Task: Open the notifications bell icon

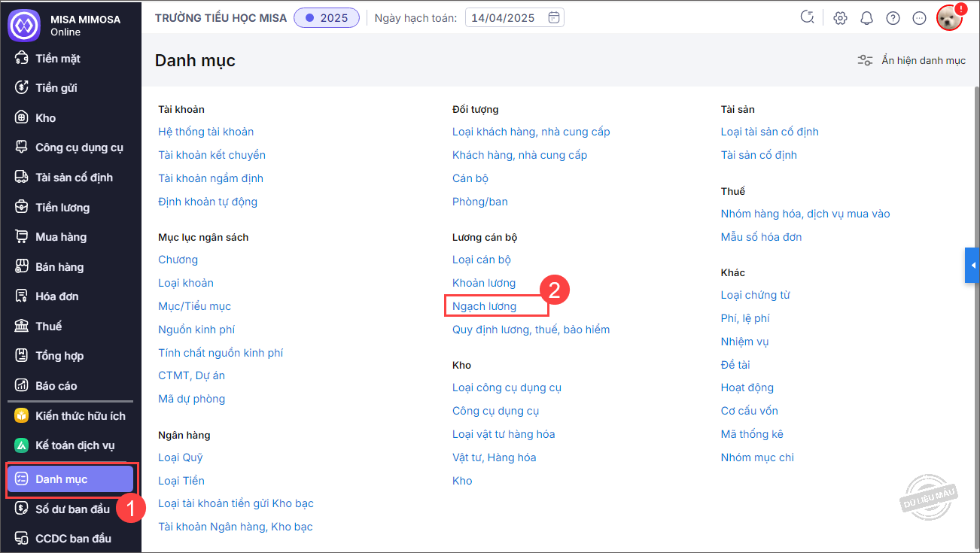Action: [x=866, y=18]
